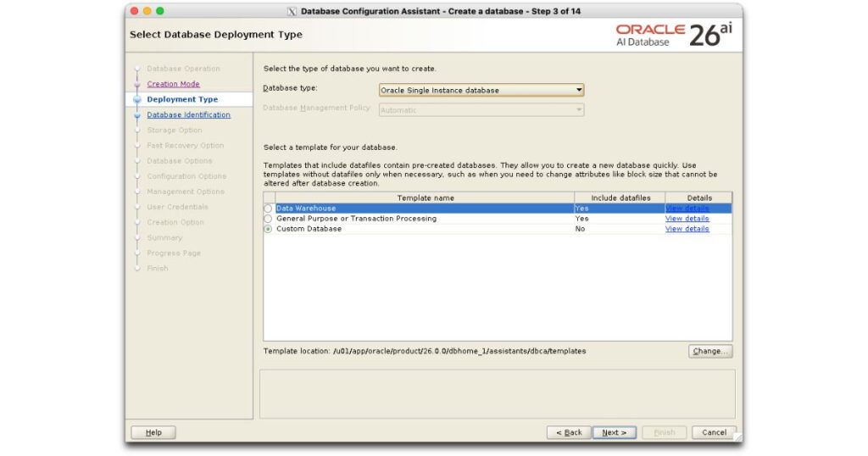Viewport: 868px width, 456px height.
Task: Click Fast Recovery Option step in sidebar
Action: pos(186,146)
